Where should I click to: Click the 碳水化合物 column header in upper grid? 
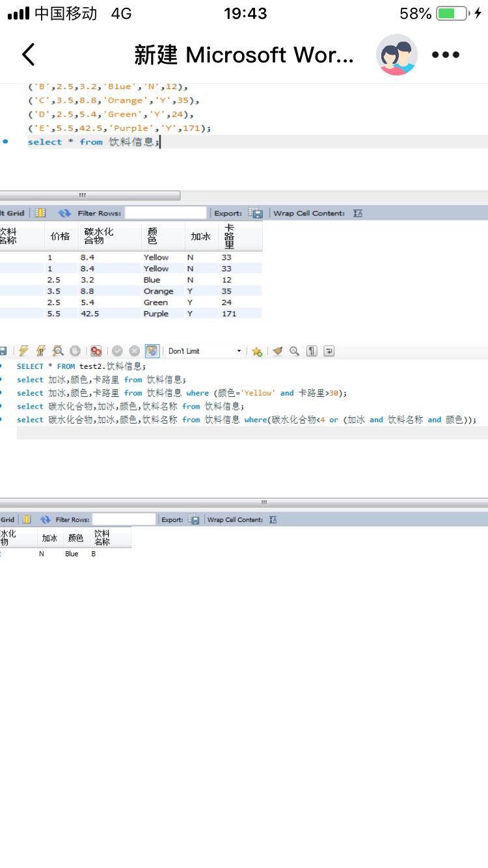pos(99,236)
